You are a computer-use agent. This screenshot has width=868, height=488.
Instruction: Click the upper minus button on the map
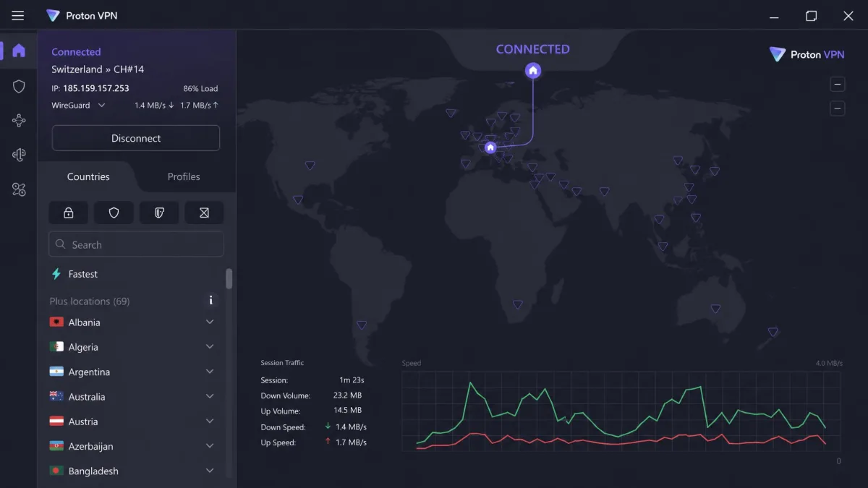click(838, 85)
